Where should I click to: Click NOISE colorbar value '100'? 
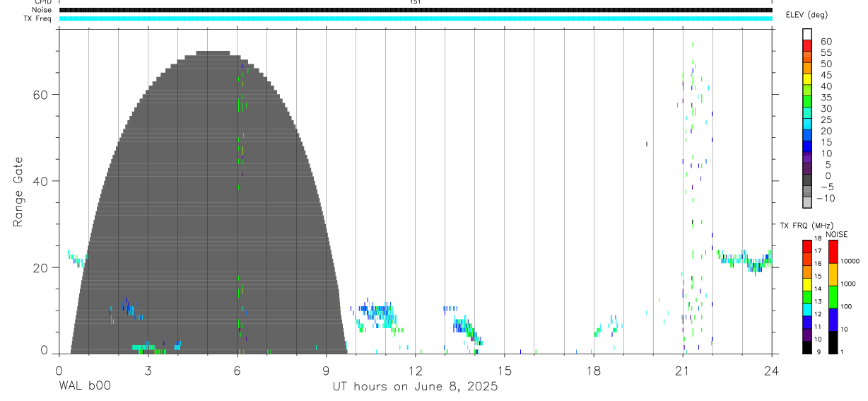[x=847, y=307]
